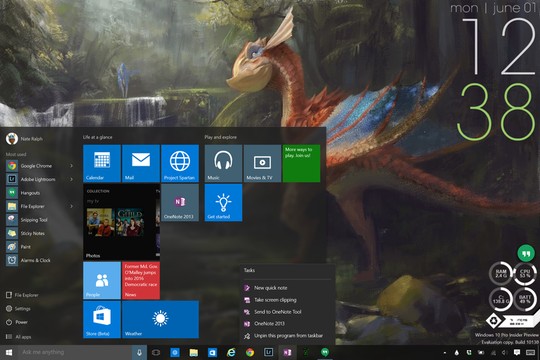540x360 pixels.
Task: Open the OneNote 2013 tile
Action: pos(180,203)
